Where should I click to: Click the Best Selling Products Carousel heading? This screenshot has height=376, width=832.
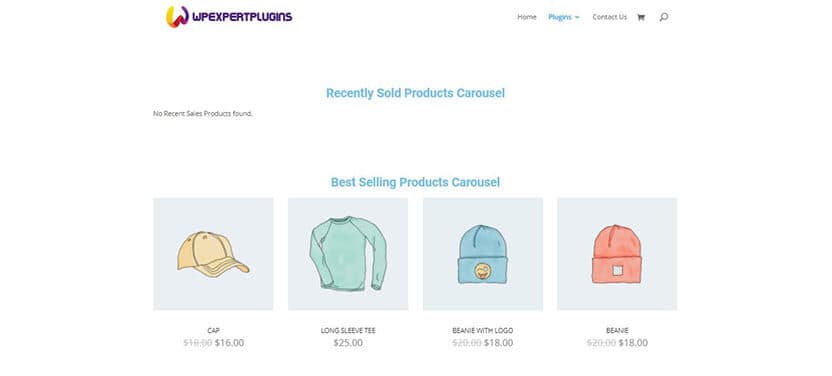415,182
